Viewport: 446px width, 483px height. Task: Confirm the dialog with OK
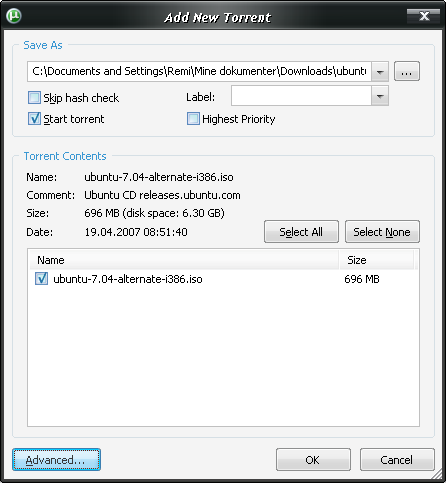pos(313,460)
